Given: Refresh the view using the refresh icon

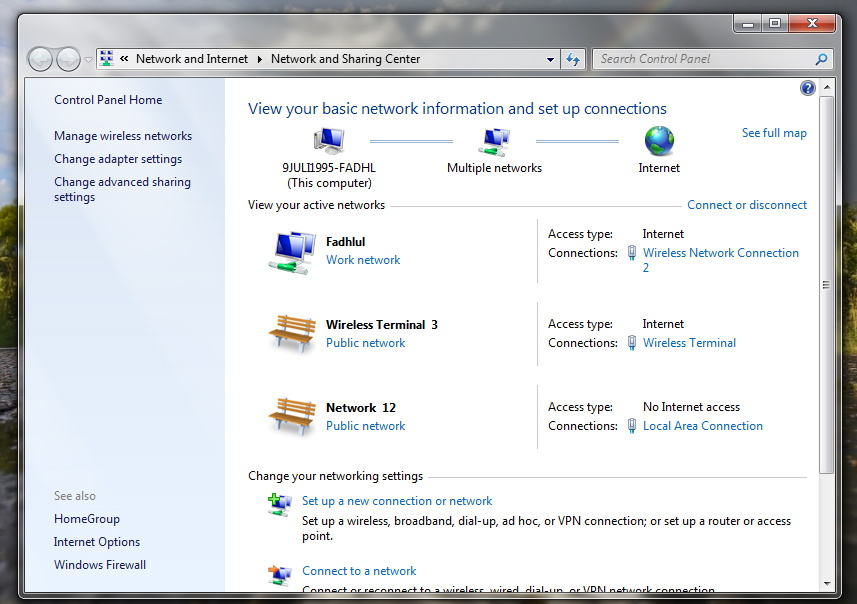Looking at the screenshot, I should (572, 59).
